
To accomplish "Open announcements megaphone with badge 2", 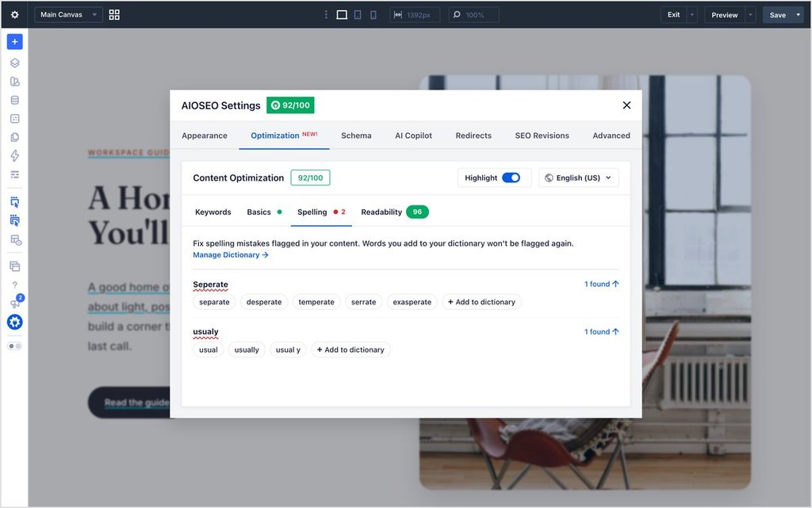I will tap(16, 302).
